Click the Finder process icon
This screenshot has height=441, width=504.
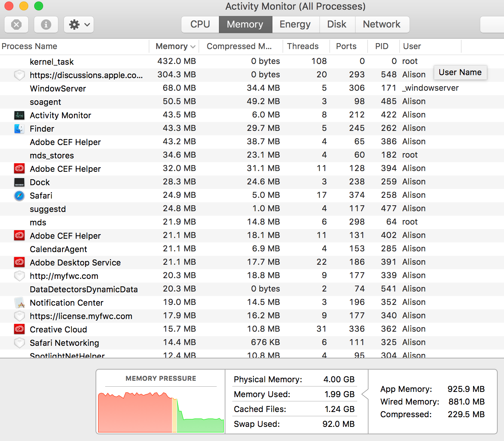[19, 129]
